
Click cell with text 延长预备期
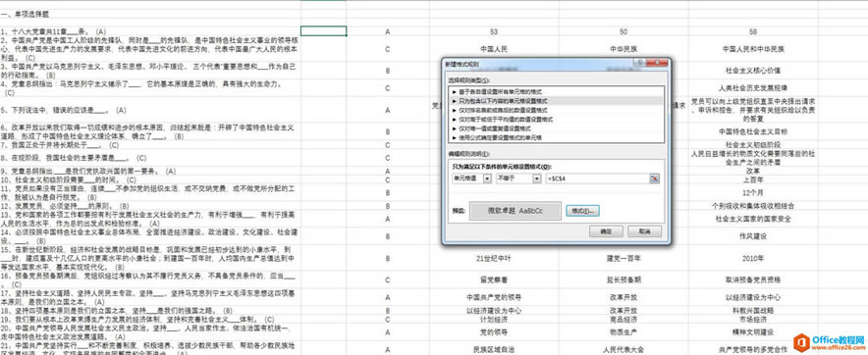tap(624, 279)
